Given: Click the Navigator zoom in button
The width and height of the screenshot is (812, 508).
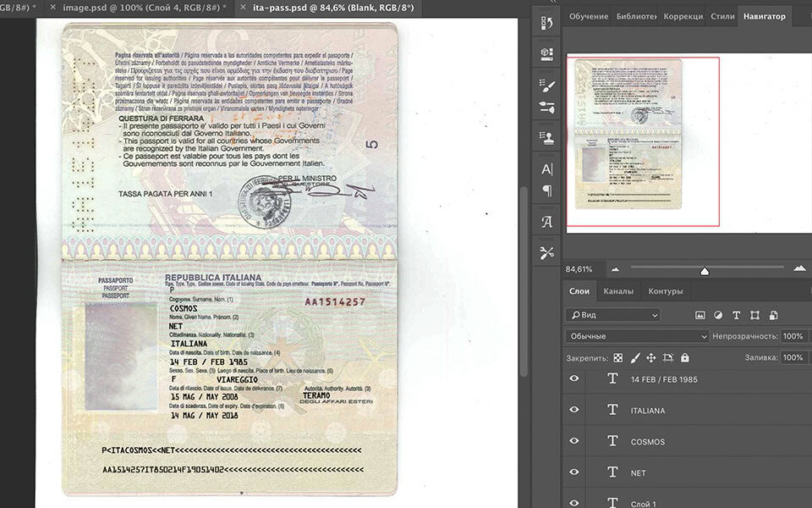Looking at the screenshot, I should [x=799, y=268].
